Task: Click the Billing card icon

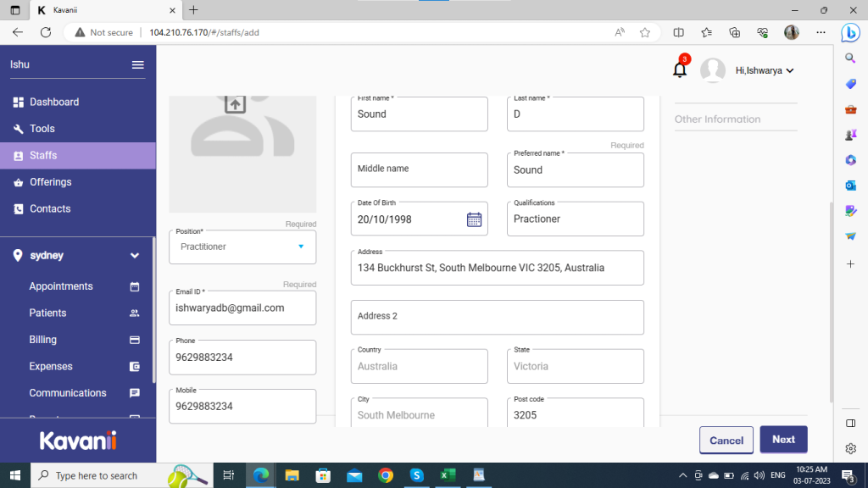Action: [134, 340]
